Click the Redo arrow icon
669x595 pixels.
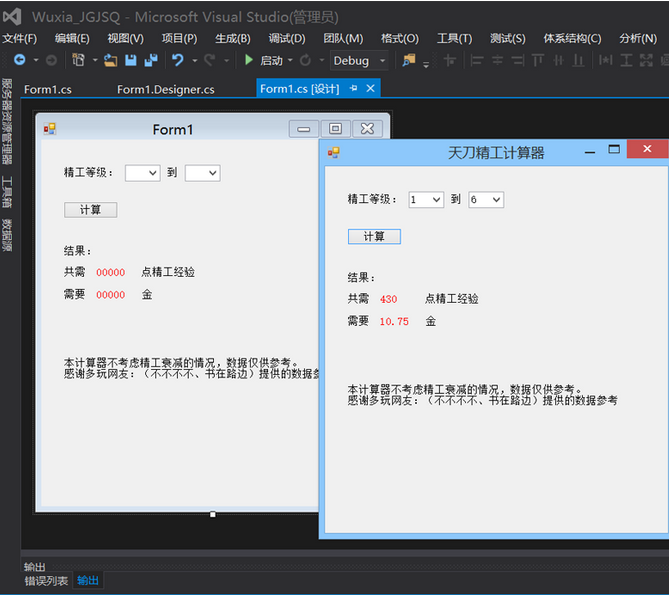click(x=209, y=60)
